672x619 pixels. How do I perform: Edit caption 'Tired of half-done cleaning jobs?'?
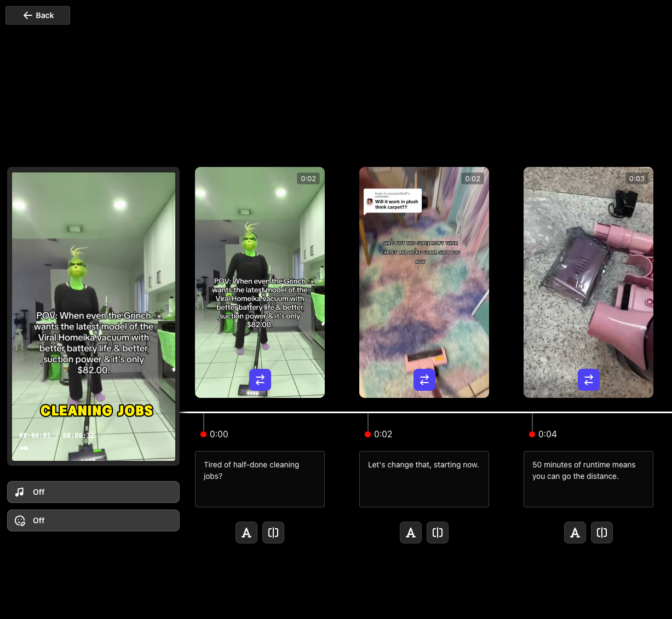(260, 479)
